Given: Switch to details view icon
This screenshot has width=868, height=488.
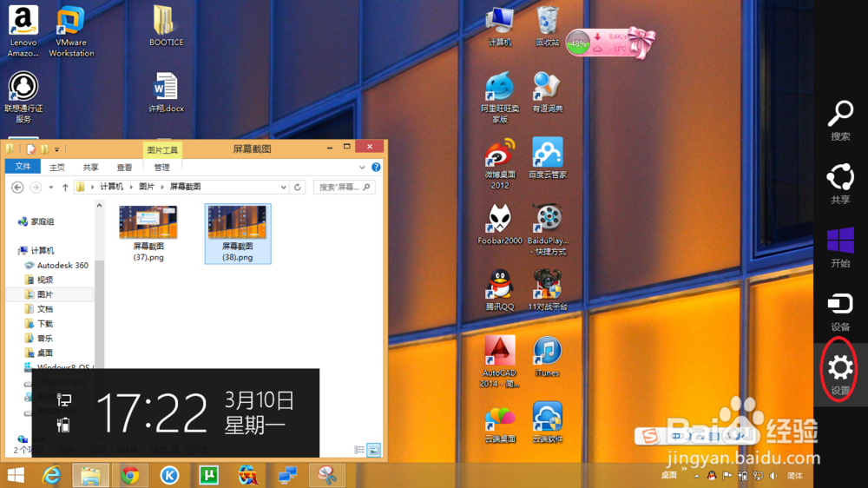Looking at the screenshot, I should coord(359,450).
